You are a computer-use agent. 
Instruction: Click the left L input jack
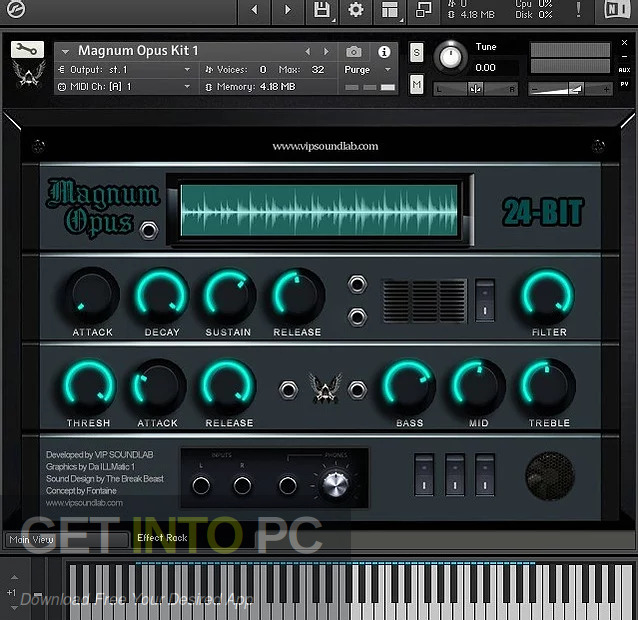201,485
